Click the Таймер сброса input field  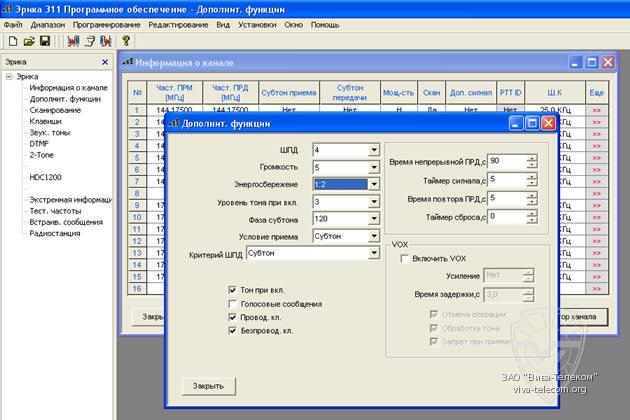pyautogui.click(x=505, y=217)
